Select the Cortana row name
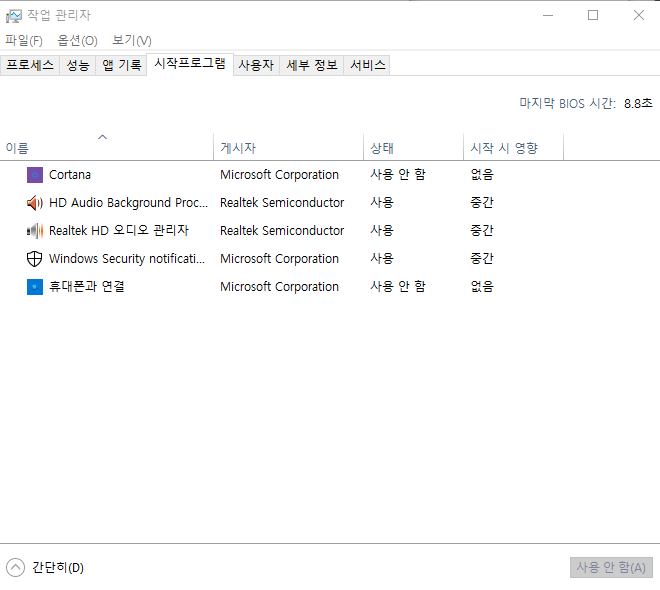The width and height of the screenshot is (660, 590). 70,175
